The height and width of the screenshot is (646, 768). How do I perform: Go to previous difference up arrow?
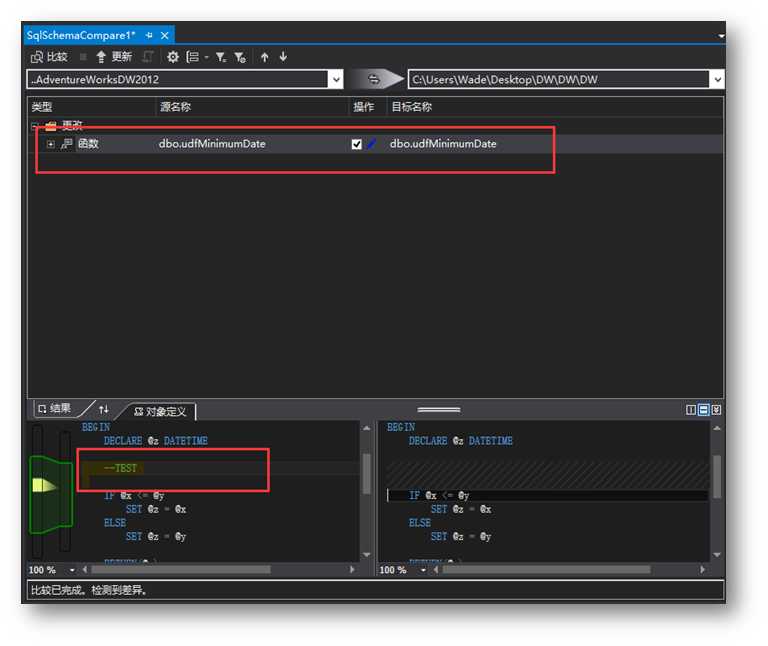coord(264,57)
